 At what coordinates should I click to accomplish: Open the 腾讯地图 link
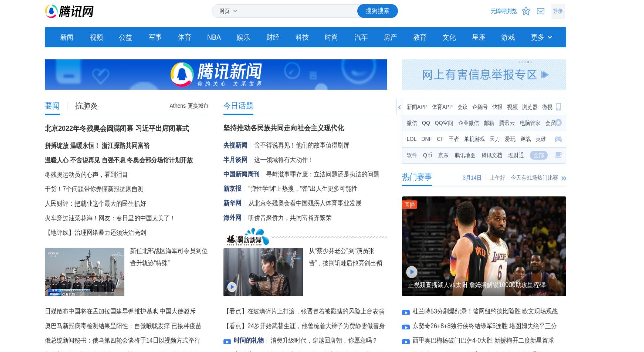[x=465, y=155]
